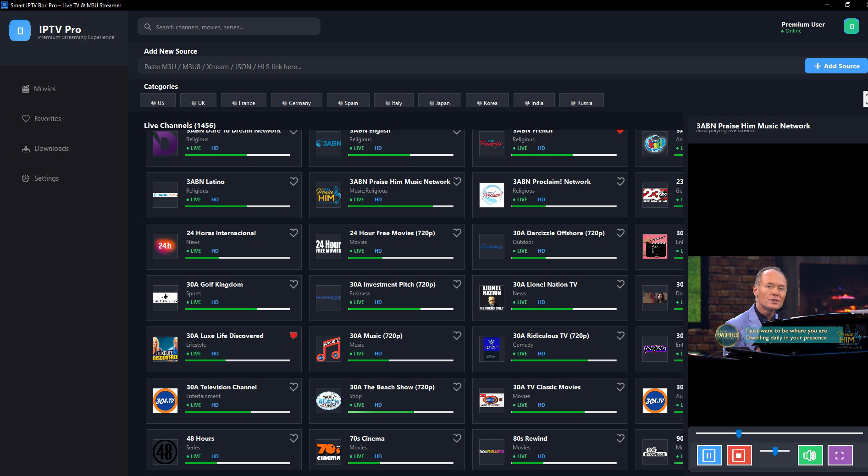Viewport: 868px width, 476px height.
Task: Stop playback of 3ABN Praise Him Music Network
Action: 739,455
